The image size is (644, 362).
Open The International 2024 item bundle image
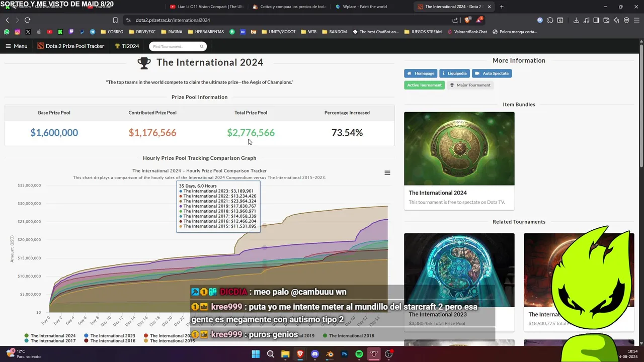(x=459, y=148)
